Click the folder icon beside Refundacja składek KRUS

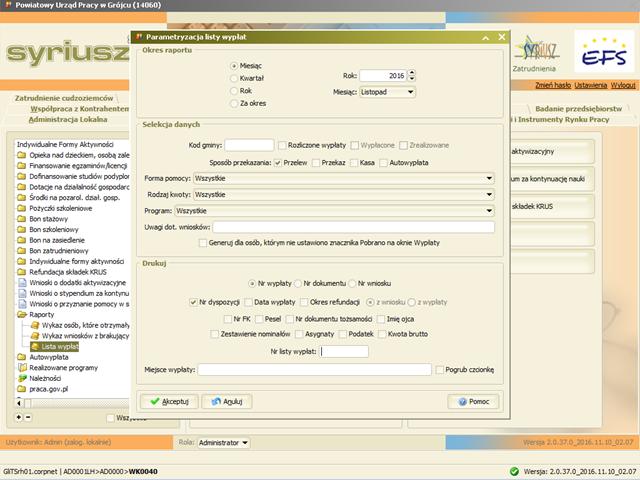22,272
